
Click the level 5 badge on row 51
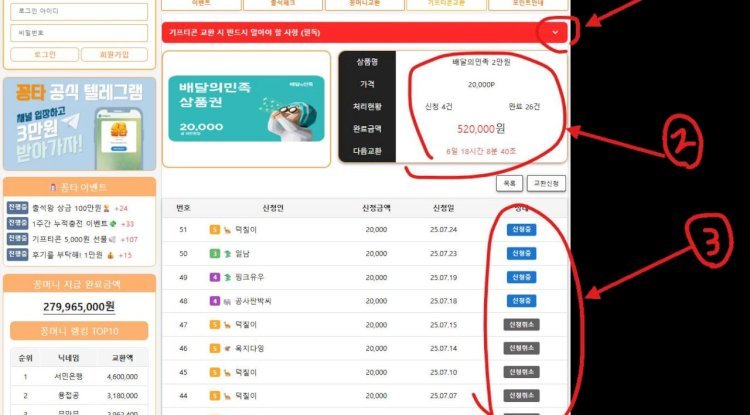pos(214,230)
